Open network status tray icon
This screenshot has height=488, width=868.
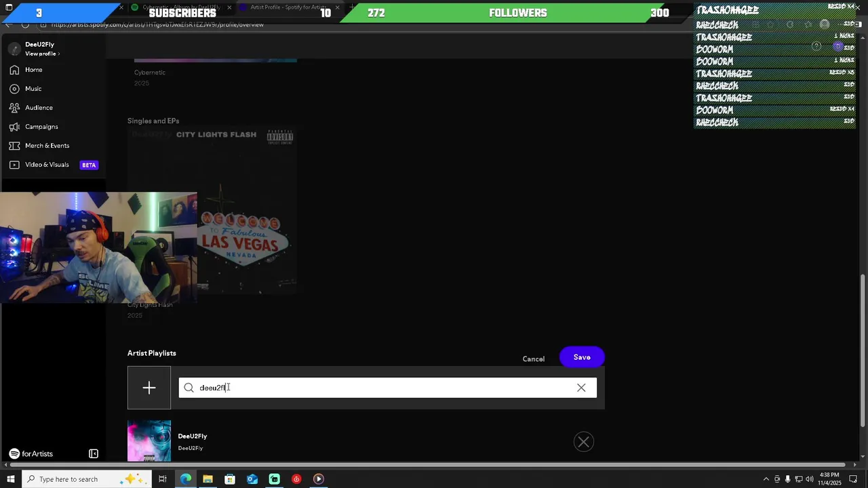point(797,479)
